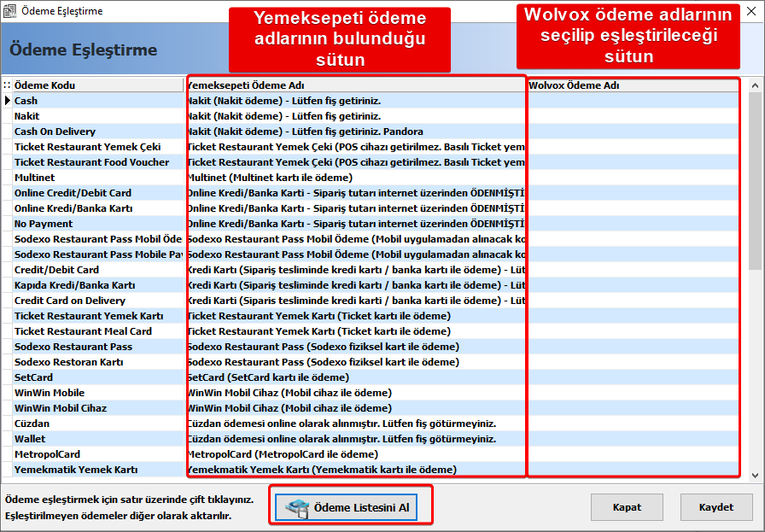The width and height of the screenshot is (765, 532).
Task: Click the Ödeme Eşleştirme window title icon
Action: 9,11
